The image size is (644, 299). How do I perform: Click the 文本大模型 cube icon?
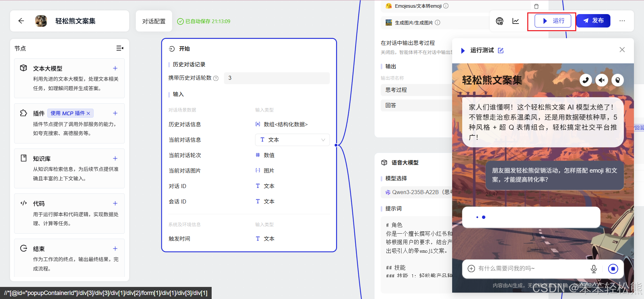[23, 68]
